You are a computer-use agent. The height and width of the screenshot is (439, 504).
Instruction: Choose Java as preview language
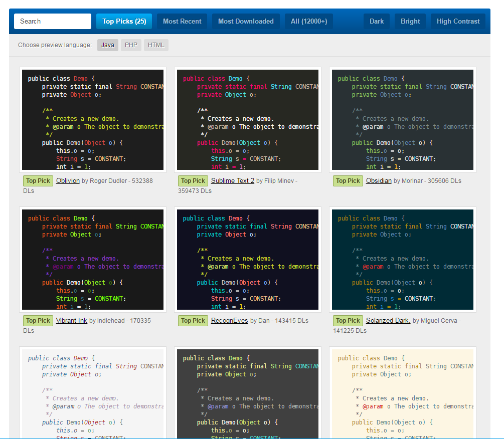(108, 45)
